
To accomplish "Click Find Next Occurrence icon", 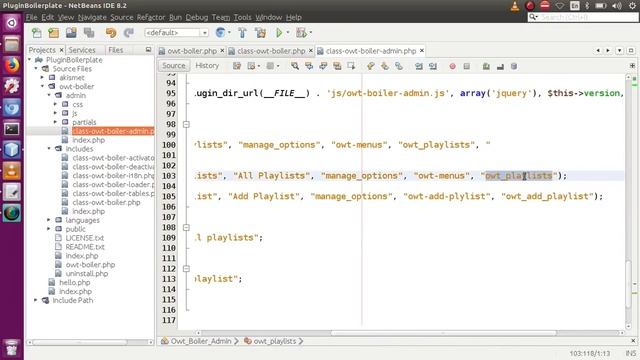I will (x=323, y=66).
